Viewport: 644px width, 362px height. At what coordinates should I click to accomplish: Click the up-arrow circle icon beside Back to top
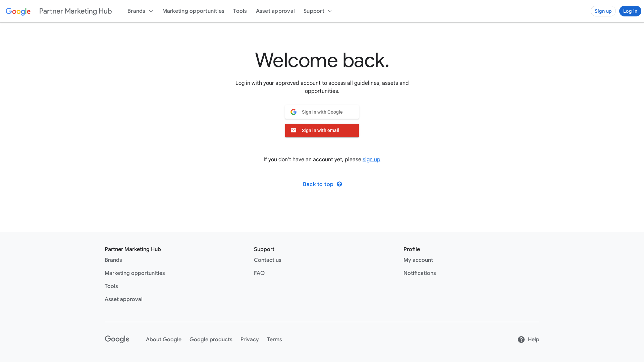pos(339,184)
